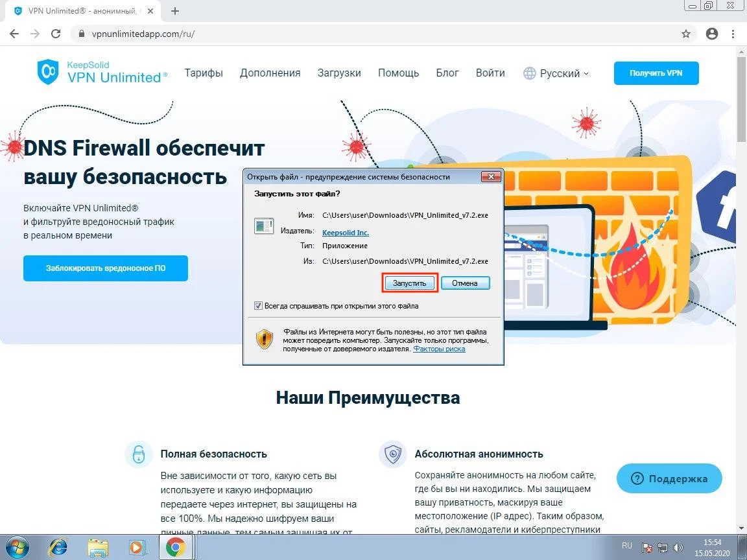The width and height of the screenshot is (747, 560).
Task: Click the Отмена button
Action: click(465, 283)
